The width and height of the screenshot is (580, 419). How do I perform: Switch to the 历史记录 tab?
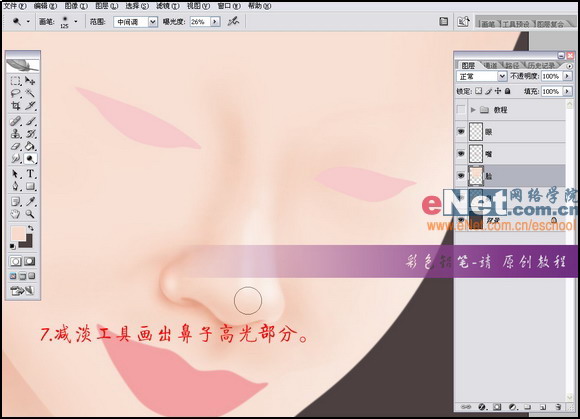(x=541, y=65)
